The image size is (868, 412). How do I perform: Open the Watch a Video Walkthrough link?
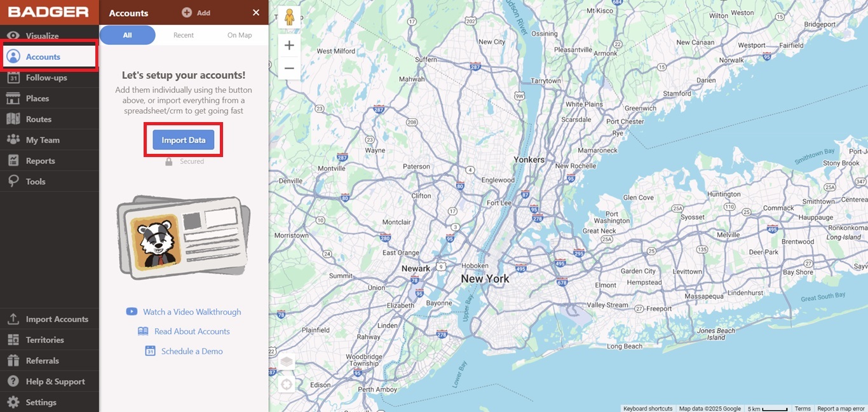coord(184,312)
